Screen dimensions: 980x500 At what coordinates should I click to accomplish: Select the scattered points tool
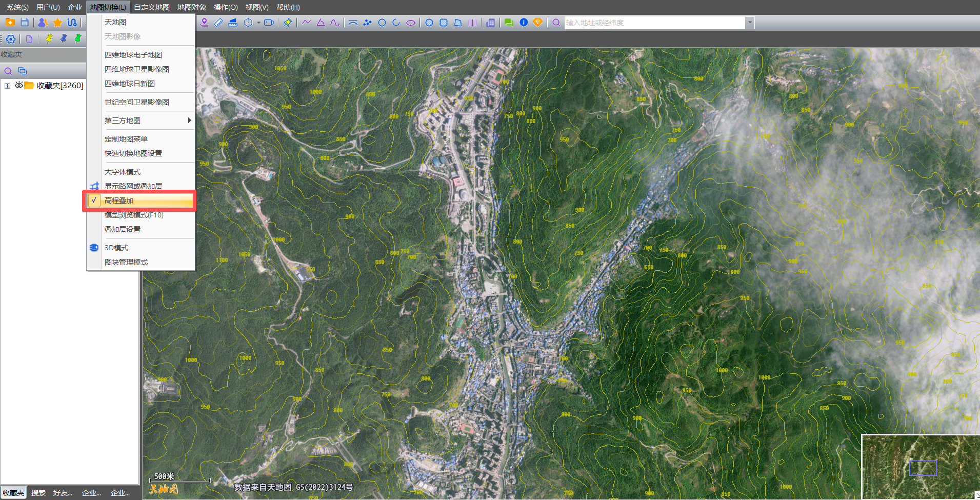coord(367,23)
